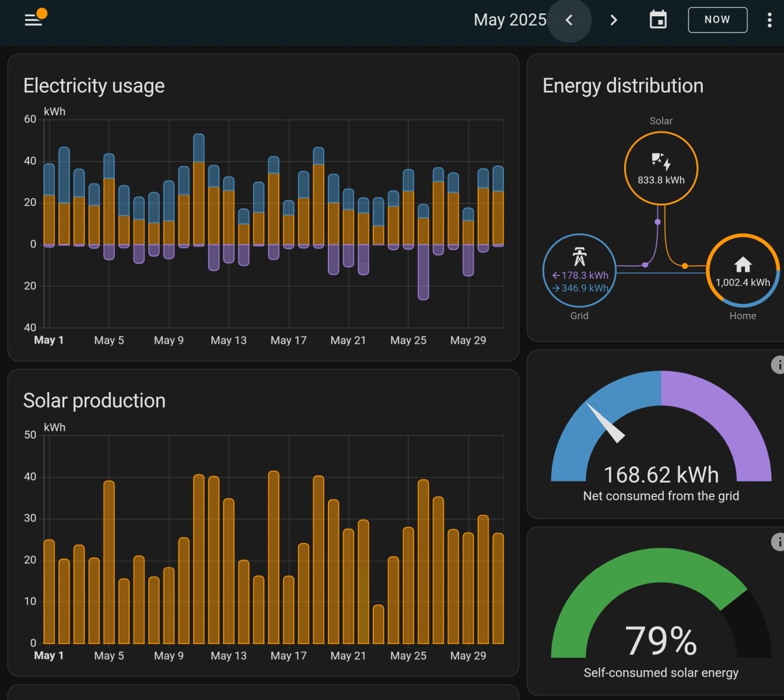
Task: Advance to the next month
Action: point(613,20)
